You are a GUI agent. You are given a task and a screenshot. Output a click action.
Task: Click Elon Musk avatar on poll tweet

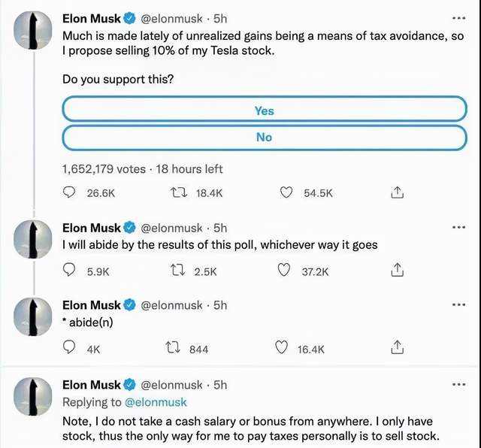[32, 29]
